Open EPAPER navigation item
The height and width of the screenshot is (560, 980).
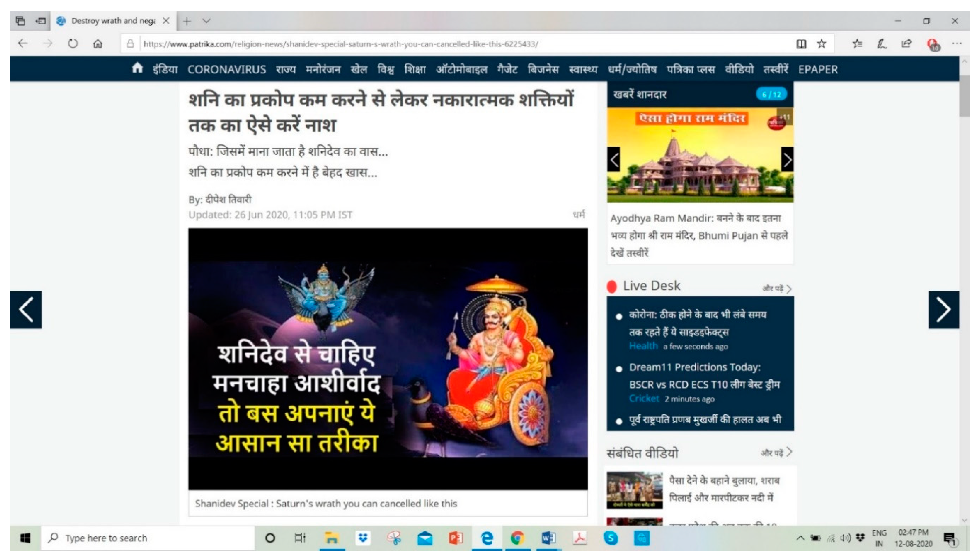click(817, 70)
